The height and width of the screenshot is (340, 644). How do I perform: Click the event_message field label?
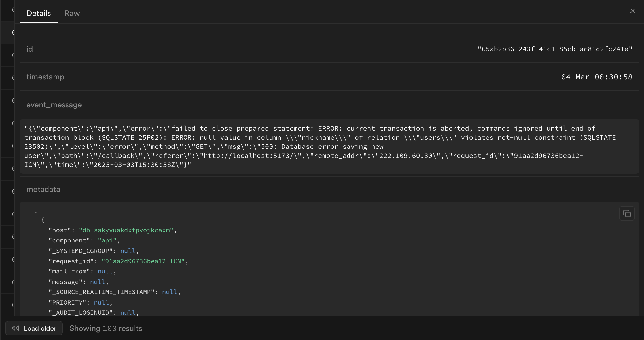(x=54, y=105)
